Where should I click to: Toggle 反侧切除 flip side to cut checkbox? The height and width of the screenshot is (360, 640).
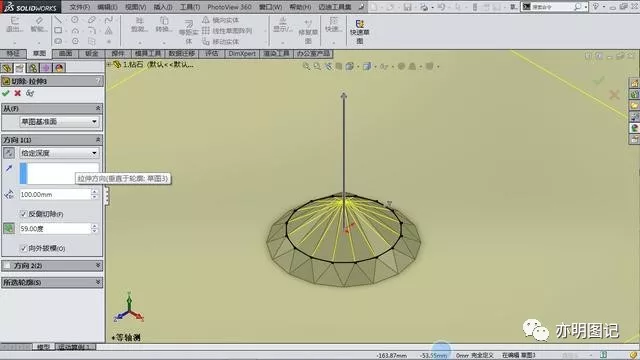23,214
